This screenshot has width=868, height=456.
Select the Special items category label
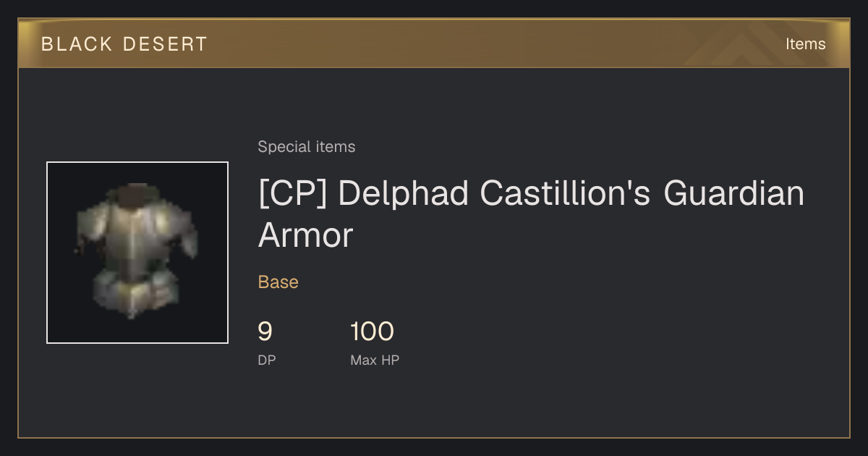[307, 147]
